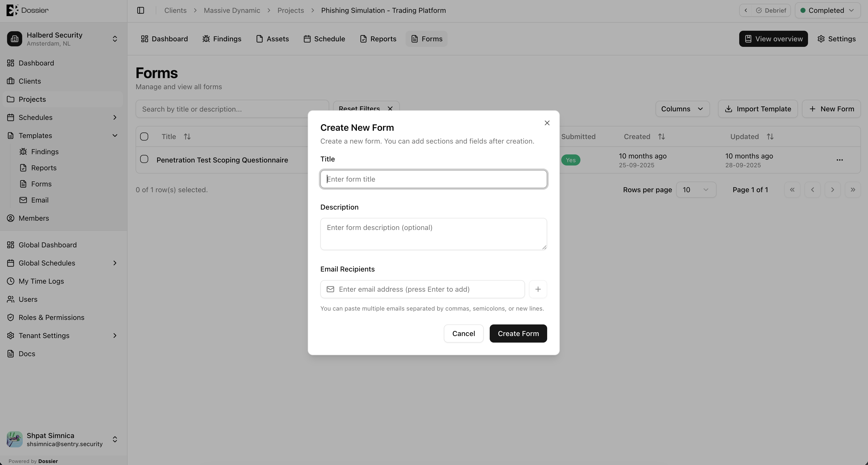Open Email templates in sidebar

(x=40, y=200)
